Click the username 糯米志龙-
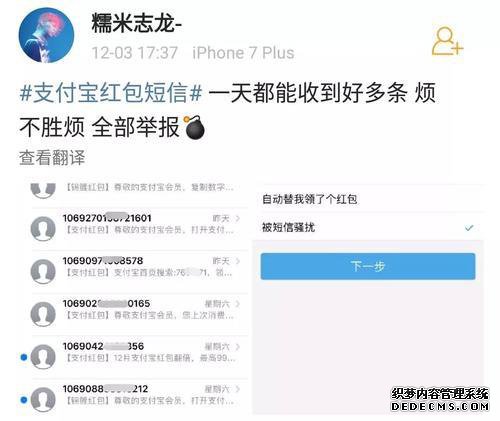The width and height of the screenshot is (500, 421). coord(137,23)
